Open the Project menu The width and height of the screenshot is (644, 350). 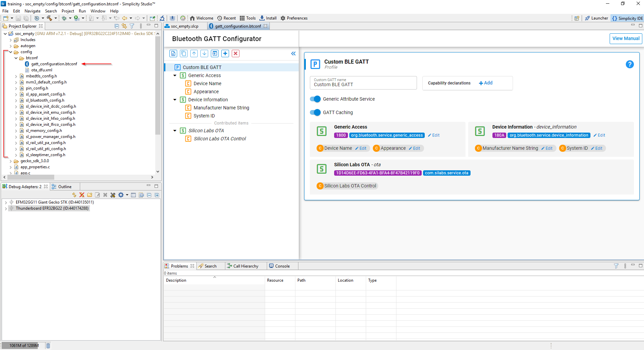point(68,11)
